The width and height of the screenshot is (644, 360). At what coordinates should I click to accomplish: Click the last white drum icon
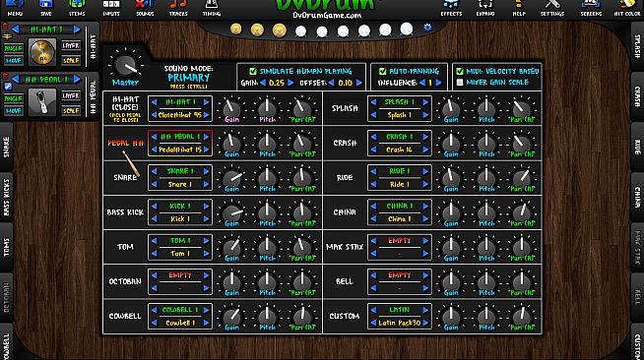point(407,30)
